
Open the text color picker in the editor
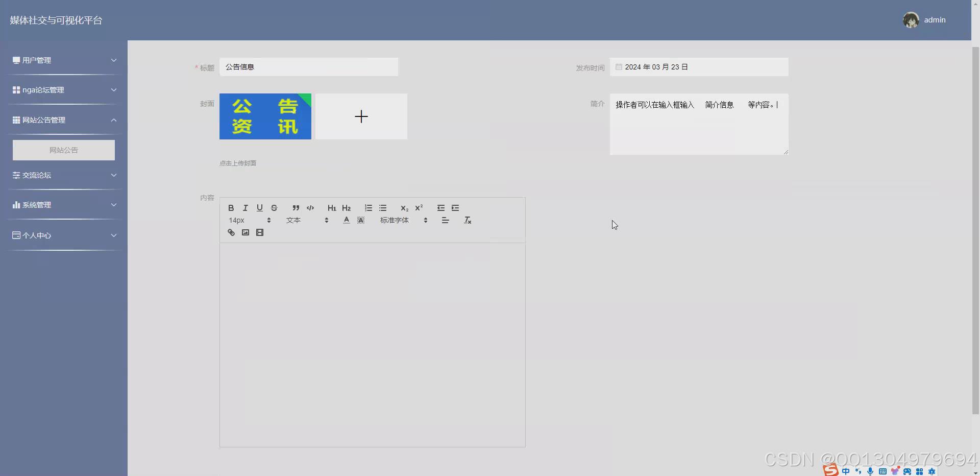(346, 220)
